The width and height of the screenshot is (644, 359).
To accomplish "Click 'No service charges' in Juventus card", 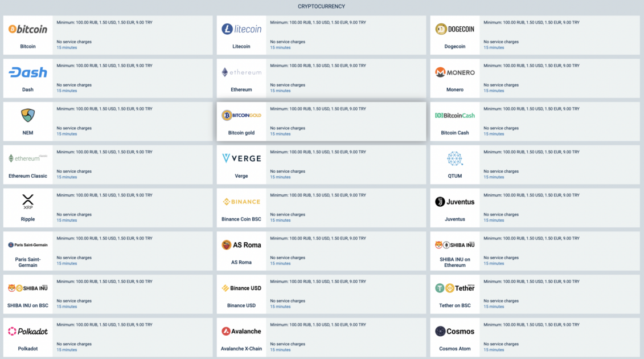I will click(501, 215).
